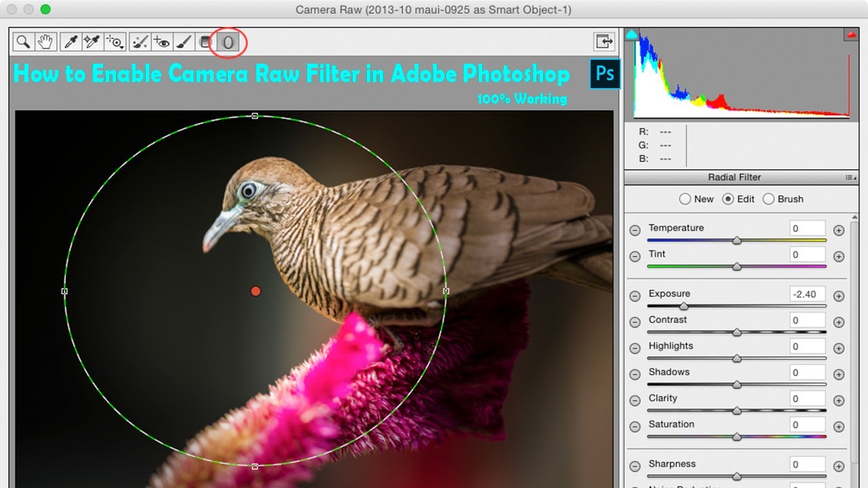This screenshot has width=868, height=488.
Task: Decrease Contrast with minus button
Action: click(x=635, y=322)
